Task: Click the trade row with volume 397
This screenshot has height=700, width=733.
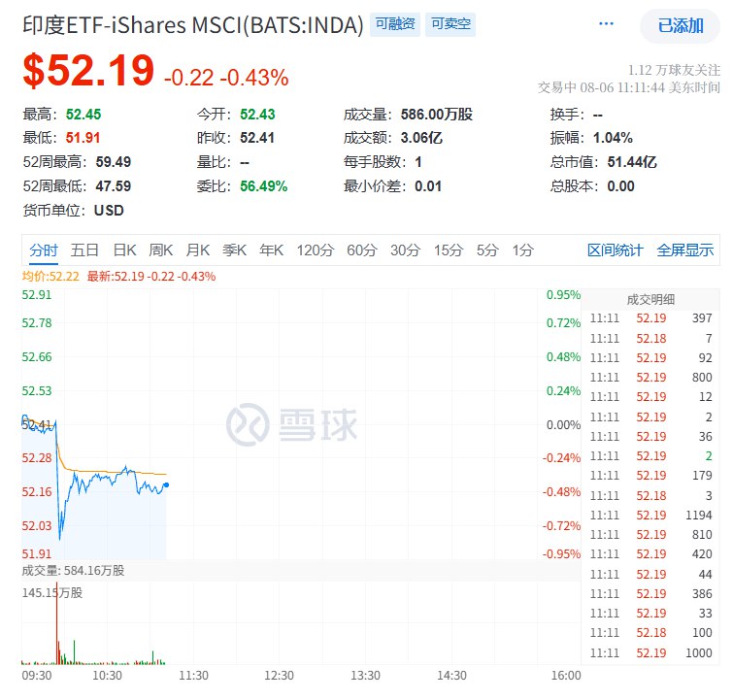Action: tap(650, 318)
